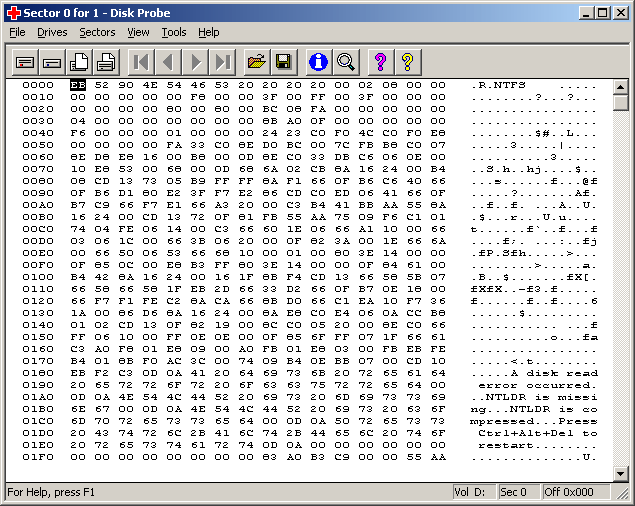
Task: Close the Disk Probe window
Action: point(620,13)
